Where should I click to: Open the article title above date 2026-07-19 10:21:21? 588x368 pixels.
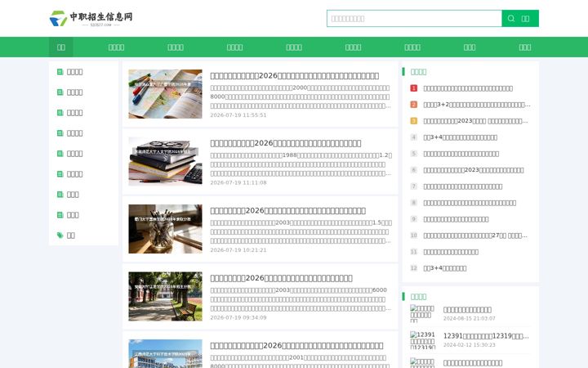[x=288, y=211]
